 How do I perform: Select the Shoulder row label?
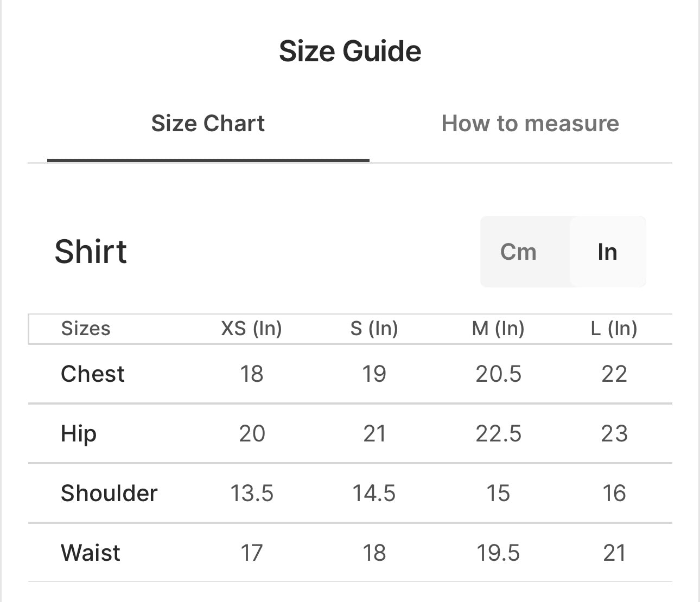109,494
